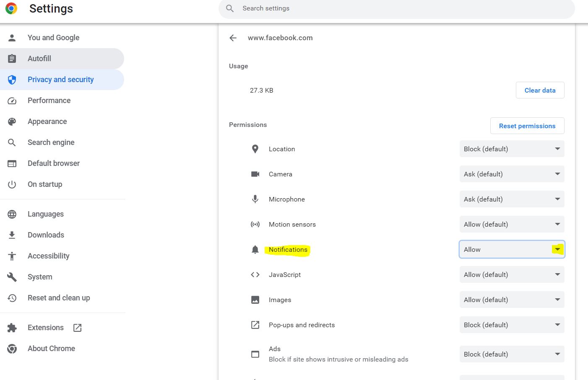Click the Accessibility figure icon

[12, 256]
